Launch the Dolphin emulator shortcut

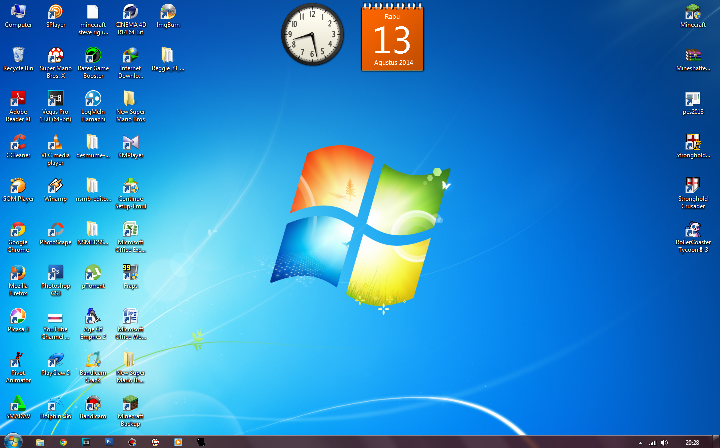pyautogui.click(x=56, y=408)
